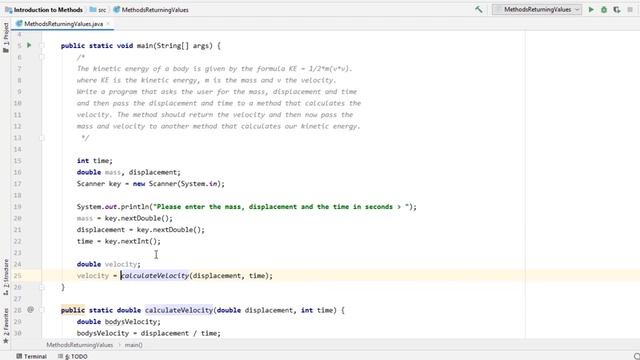Click 'double velocity;' on line 24

109,264
